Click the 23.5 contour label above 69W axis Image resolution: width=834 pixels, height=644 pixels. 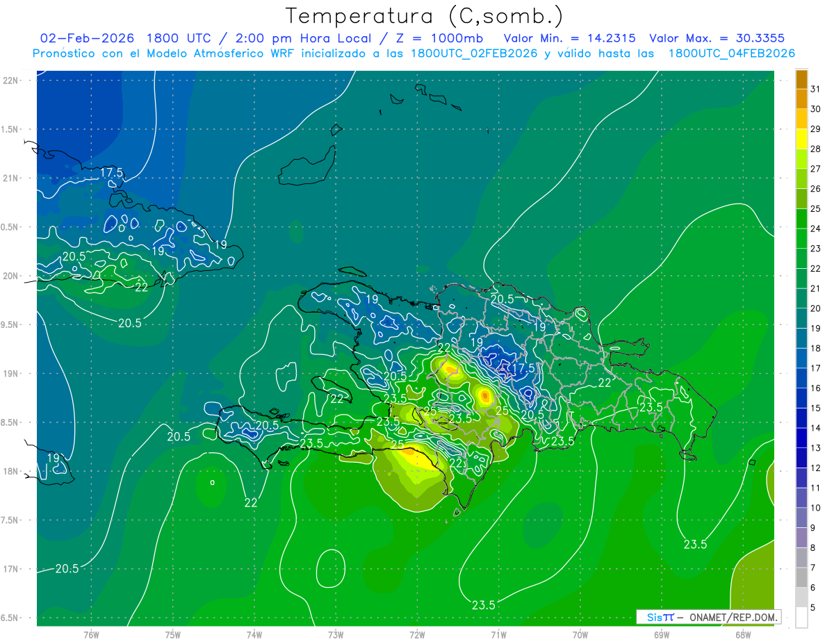click(x=695, y=545)
